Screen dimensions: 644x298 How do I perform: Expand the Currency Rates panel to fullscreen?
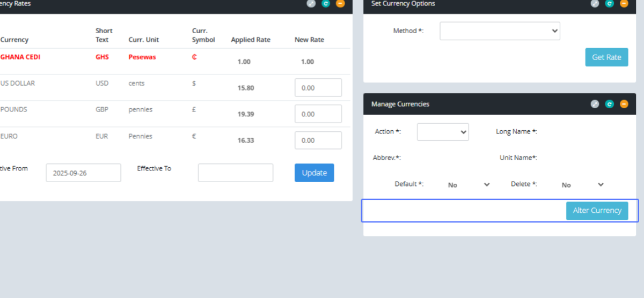click(x=311, y=3)
